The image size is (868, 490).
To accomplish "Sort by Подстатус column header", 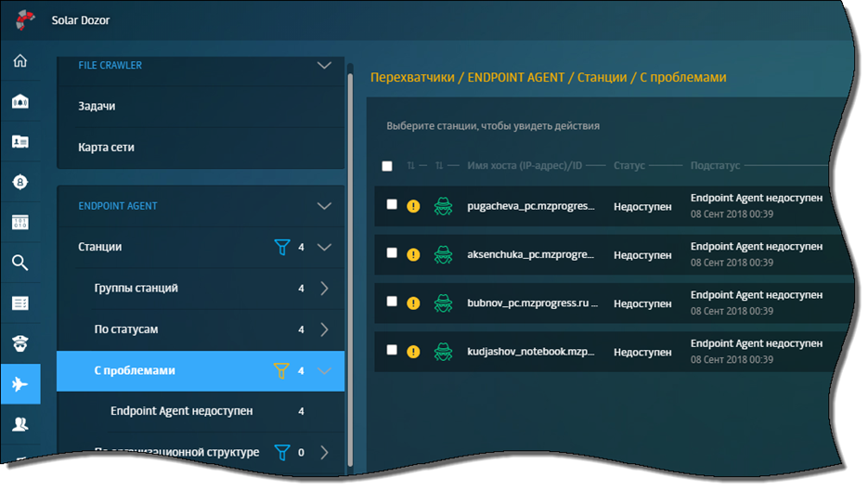I will (715, 165).
